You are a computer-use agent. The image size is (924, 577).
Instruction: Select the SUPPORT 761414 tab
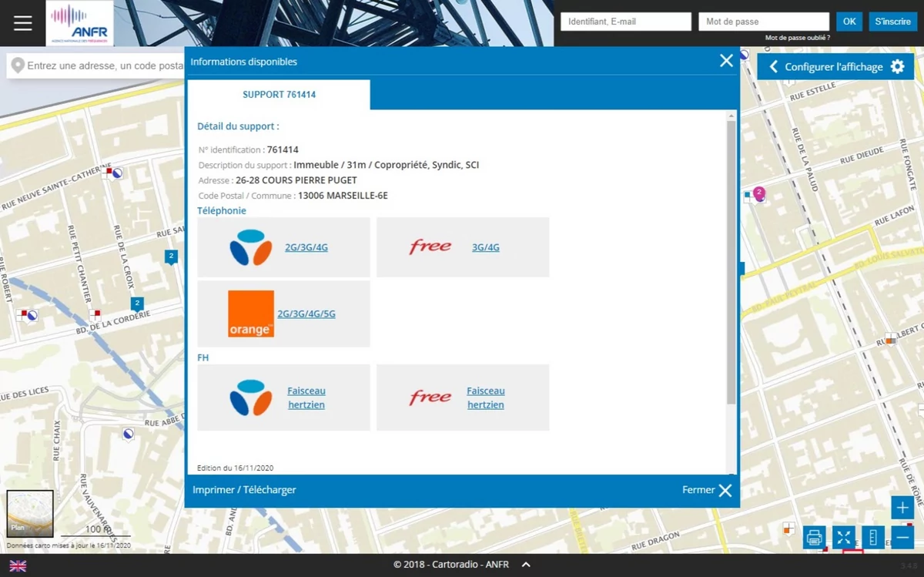[x=279, y=95]
